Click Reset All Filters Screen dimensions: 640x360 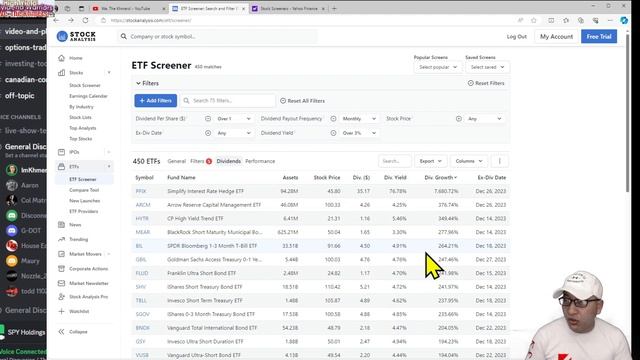pyautogui.click(x=302, y=101)
